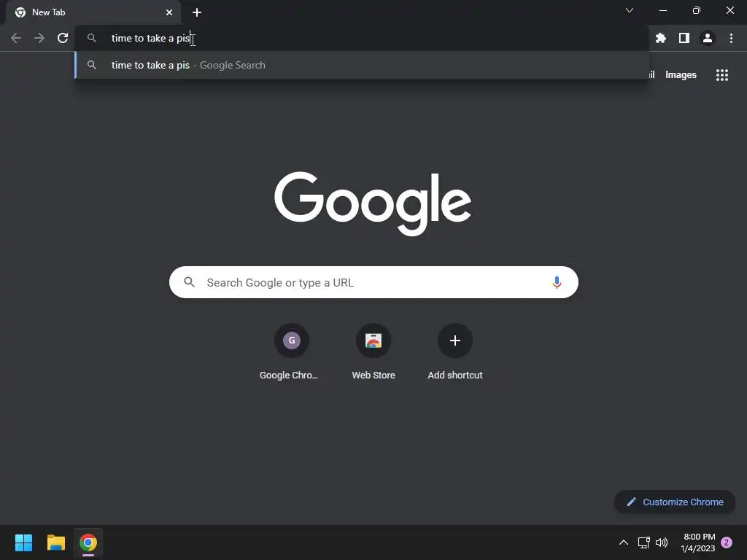Click the volume speaker icon
Viewport: 747px width, 560px height.
(662, 542)
